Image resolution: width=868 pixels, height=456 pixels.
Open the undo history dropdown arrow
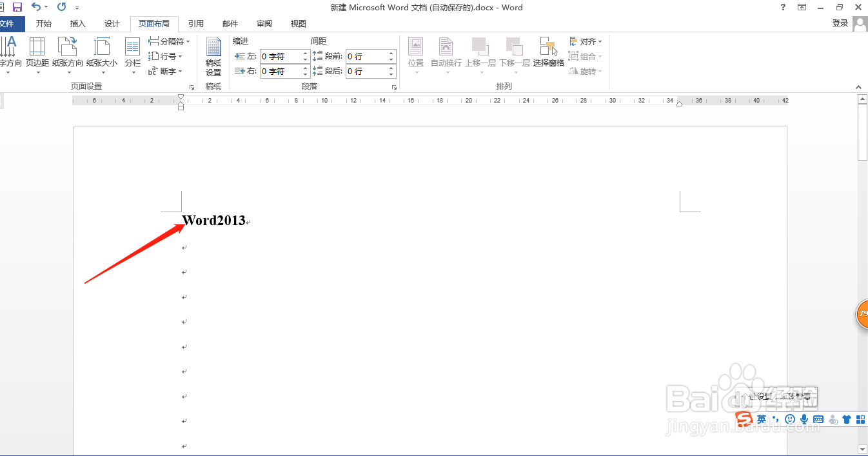(x=46, y=8)
